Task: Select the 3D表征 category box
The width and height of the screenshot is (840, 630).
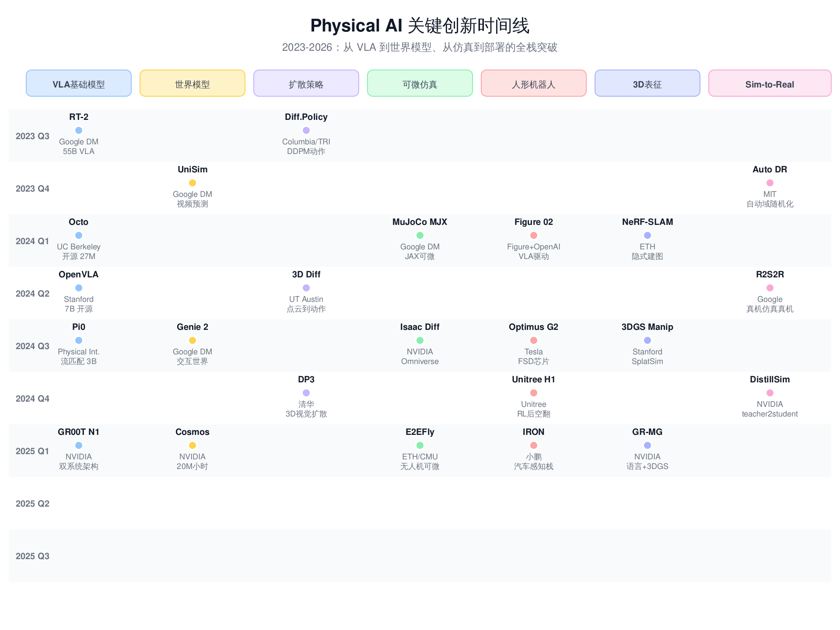Action: coord(647,83)
